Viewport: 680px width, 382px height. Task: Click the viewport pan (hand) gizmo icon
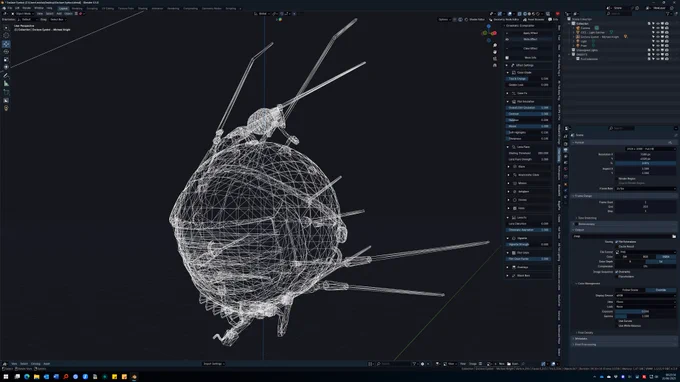click(495, 52)
